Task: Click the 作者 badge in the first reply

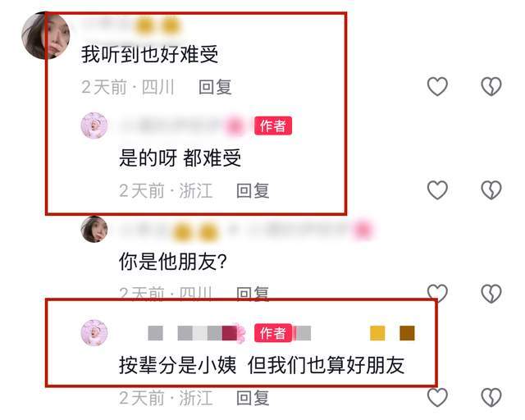Action: point(273,126)
